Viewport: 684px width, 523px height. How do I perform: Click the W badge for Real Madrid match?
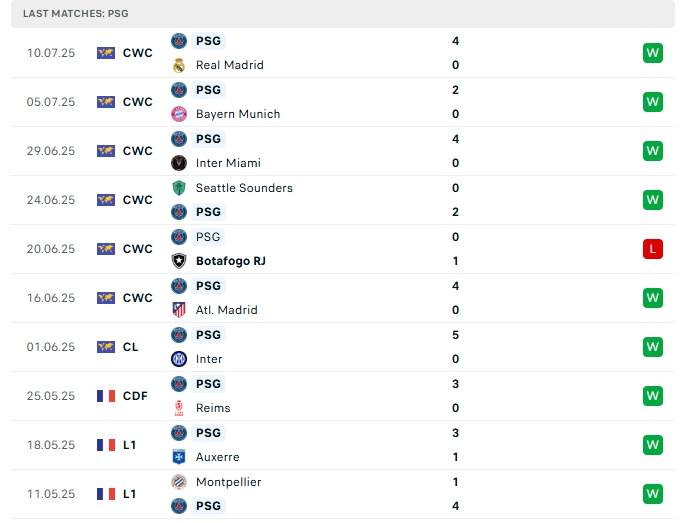click(x=653, y=53)
